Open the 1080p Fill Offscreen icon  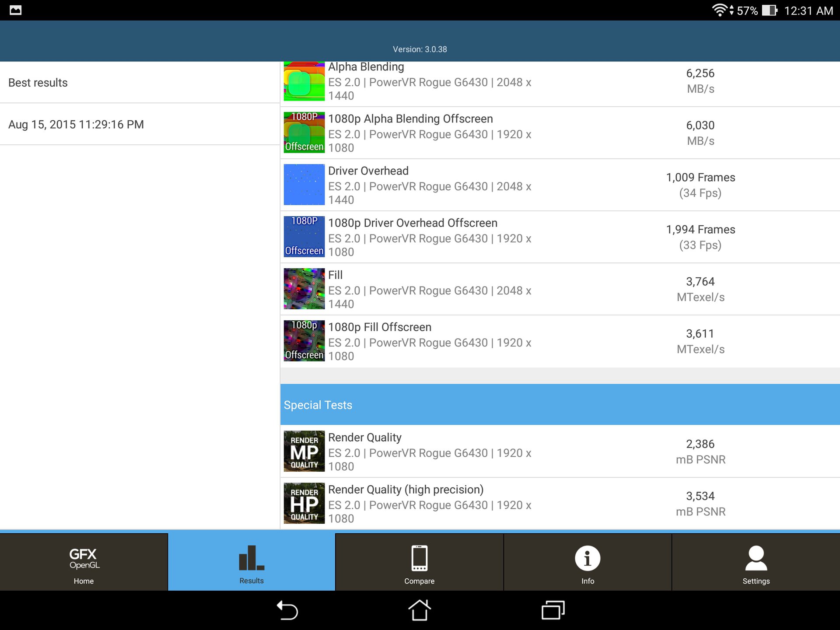tap(304, 341)
